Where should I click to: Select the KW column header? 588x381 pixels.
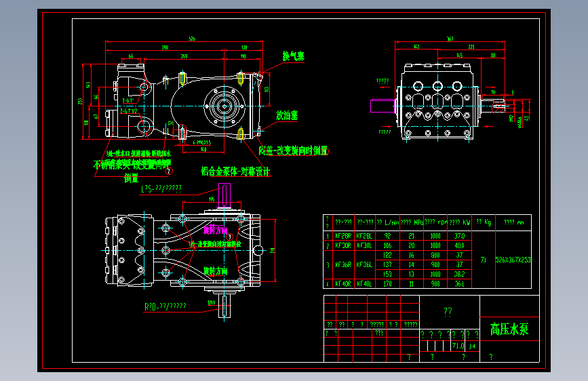coord(460,222)
